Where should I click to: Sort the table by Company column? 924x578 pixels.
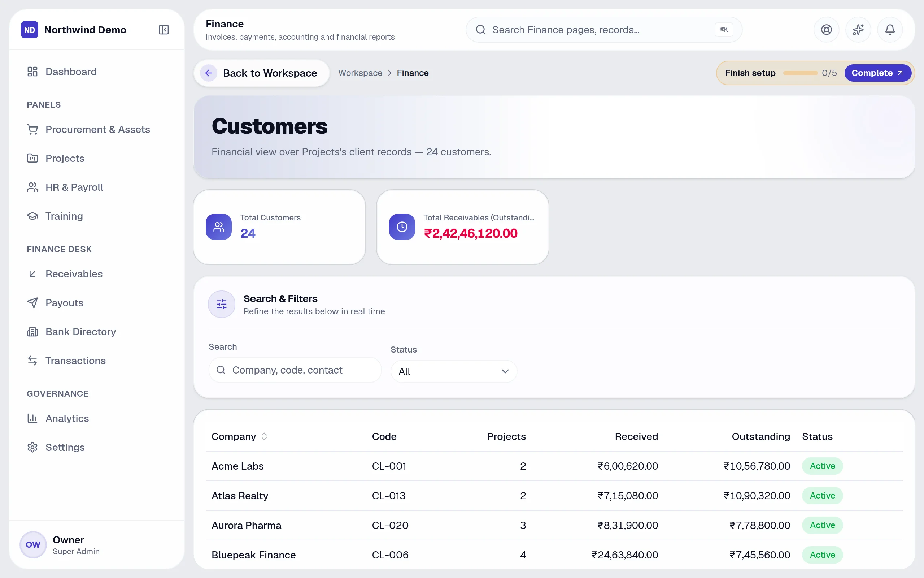[x=239, y=436]
